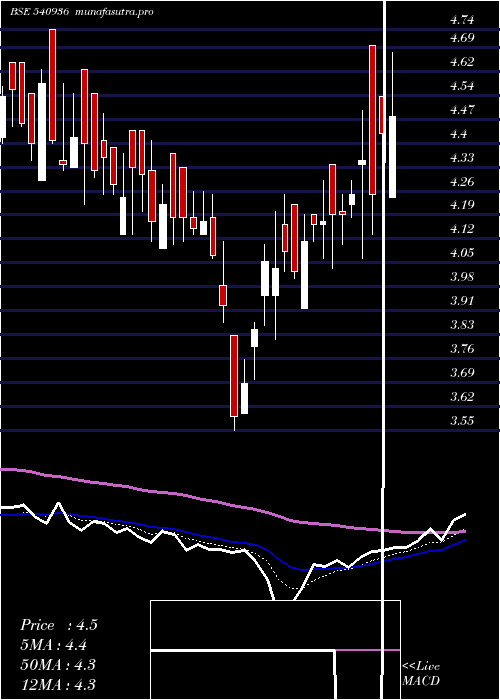This screenshot has height=700, width=500.
Task: Click the last white candlestick right of vertical line
Action: [392, 157]
